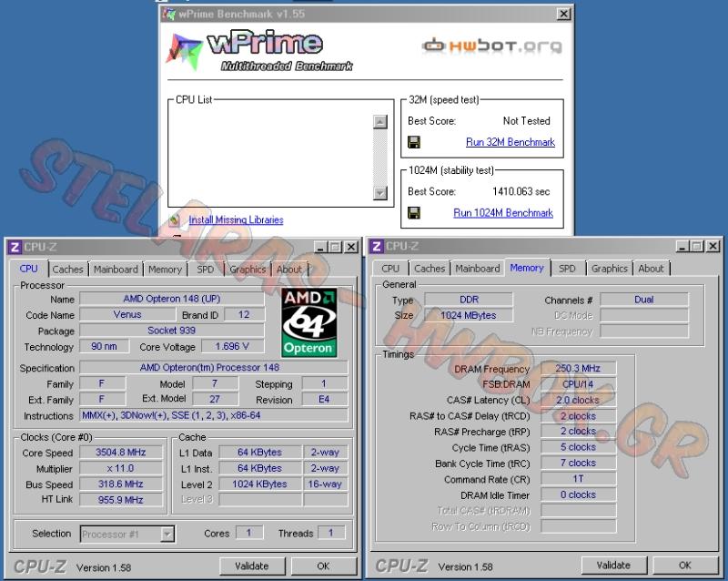Click the CPU List scrollbar track
728x581 pixels.
click(380, 158)
